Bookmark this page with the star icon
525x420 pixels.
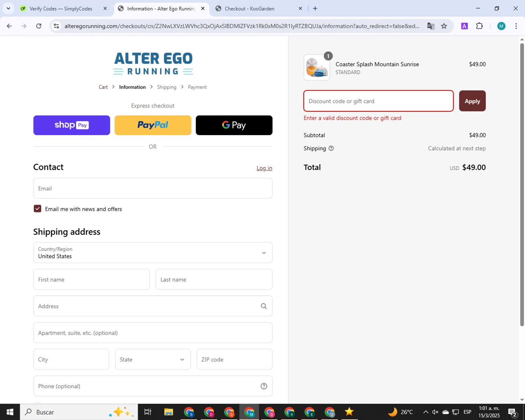coord(444,26)
